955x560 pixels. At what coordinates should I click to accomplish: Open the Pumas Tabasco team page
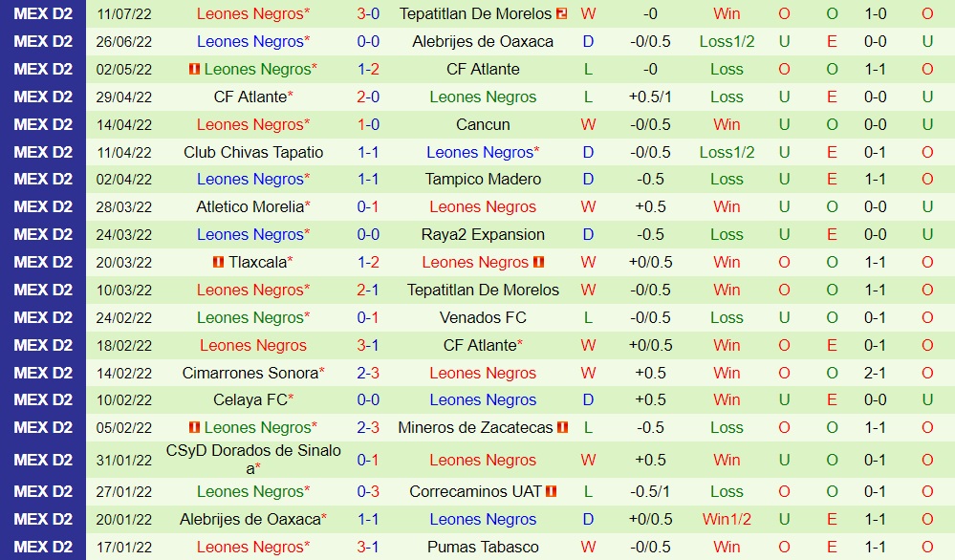(x=483, y=548)
